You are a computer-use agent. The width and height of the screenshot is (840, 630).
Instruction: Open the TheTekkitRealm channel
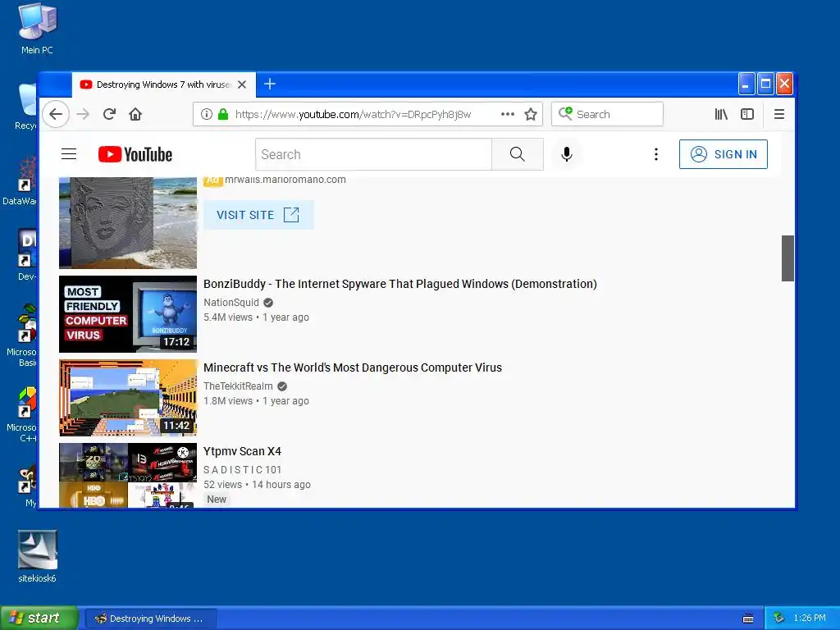[238, 386]
